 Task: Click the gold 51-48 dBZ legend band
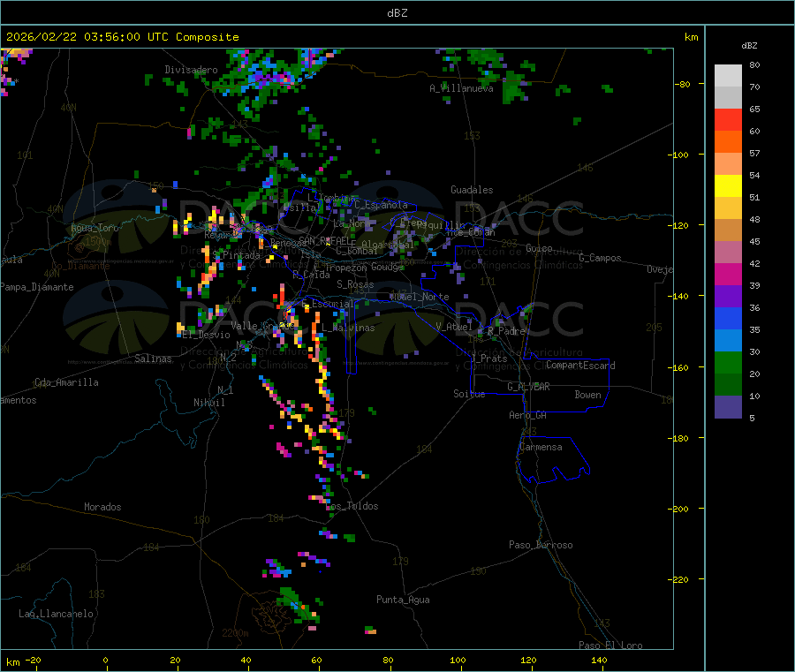728,208
